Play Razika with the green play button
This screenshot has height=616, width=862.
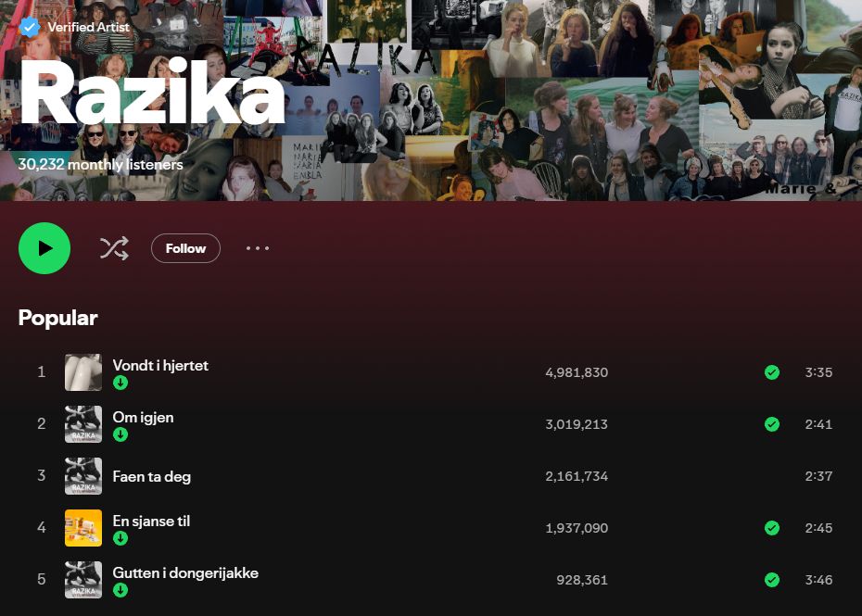(44, 248)
